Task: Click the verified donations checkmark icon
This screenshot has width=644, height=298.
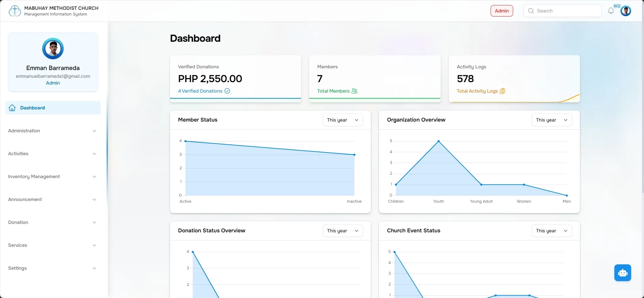Action: click(227, 91)
